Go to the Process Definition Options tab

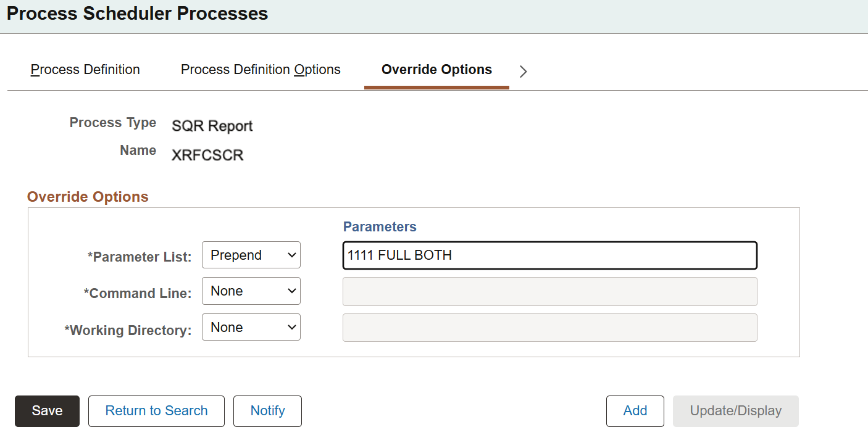[261, 70]
